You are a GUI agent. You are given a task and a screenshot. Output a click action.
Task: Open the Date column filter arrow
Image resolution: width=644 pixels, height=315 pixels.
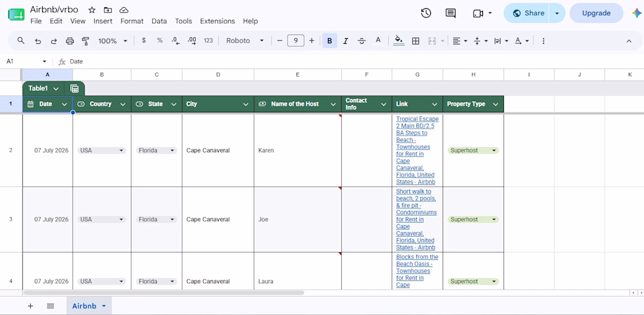click(64, 104)
